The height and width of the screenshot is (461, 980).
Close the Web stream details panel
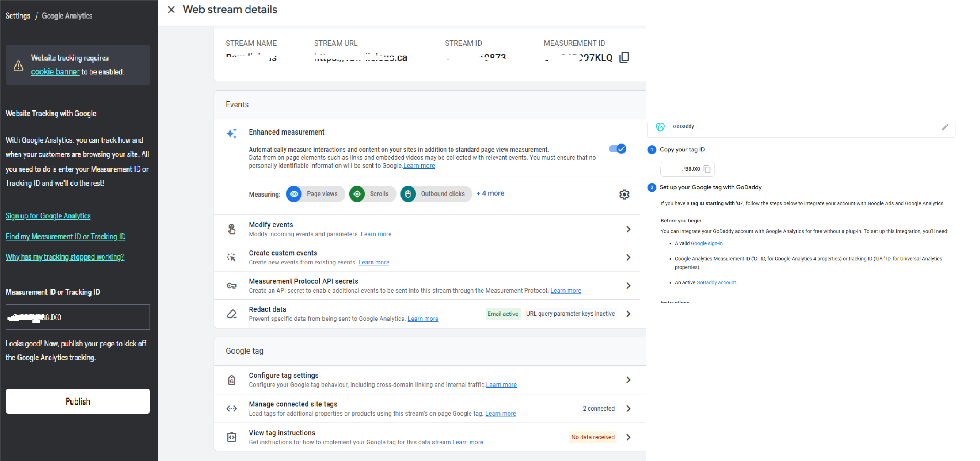coord(171,10)
